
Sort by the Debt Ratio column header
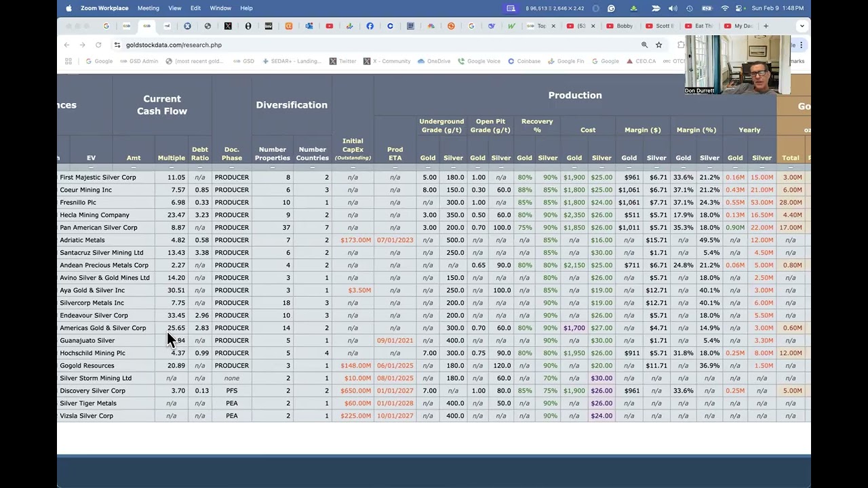click(200, 154)
